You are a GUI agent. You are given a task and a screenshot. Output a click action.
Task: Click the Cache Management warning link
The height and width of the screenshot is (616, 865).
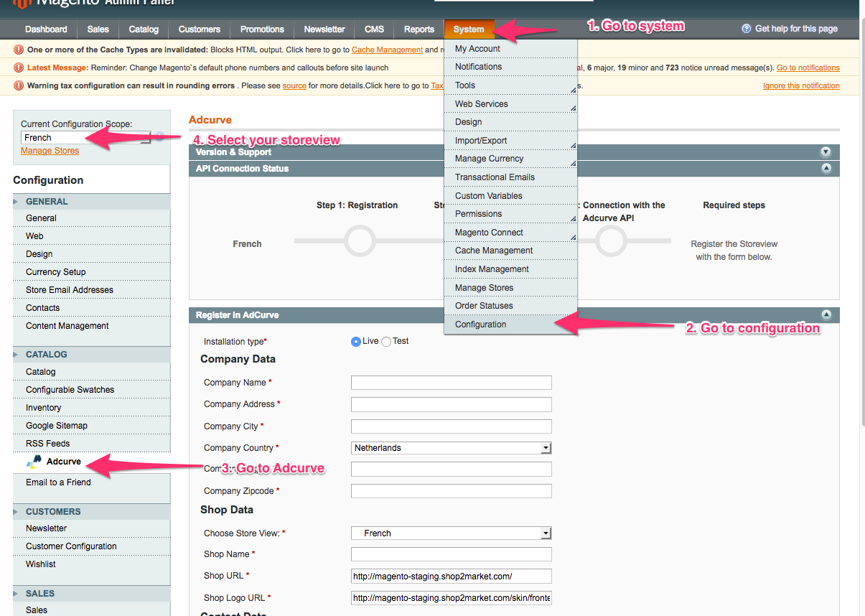[x=387, y=50]
